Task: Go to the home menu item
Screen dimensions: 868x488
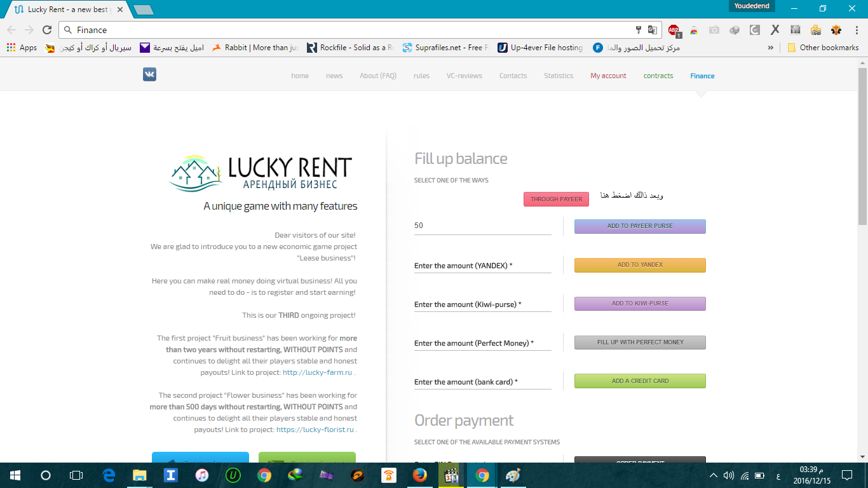Action: click(x=300, y=76)
